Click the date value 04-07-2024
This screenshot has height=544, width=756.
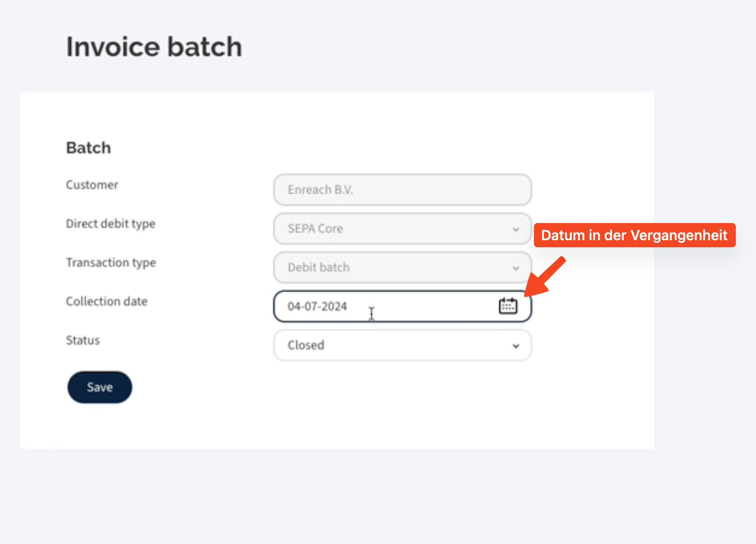coord(317,306)
